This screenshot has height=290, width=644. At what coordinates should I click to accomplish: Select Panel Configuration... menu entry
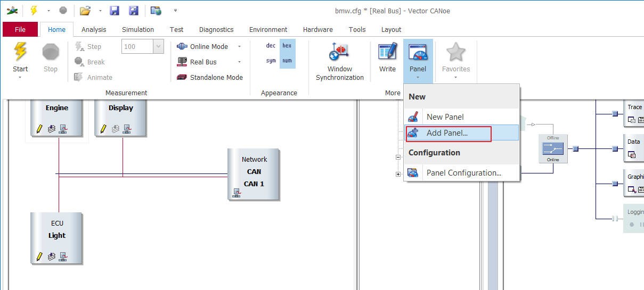click(x=461, y=173)
